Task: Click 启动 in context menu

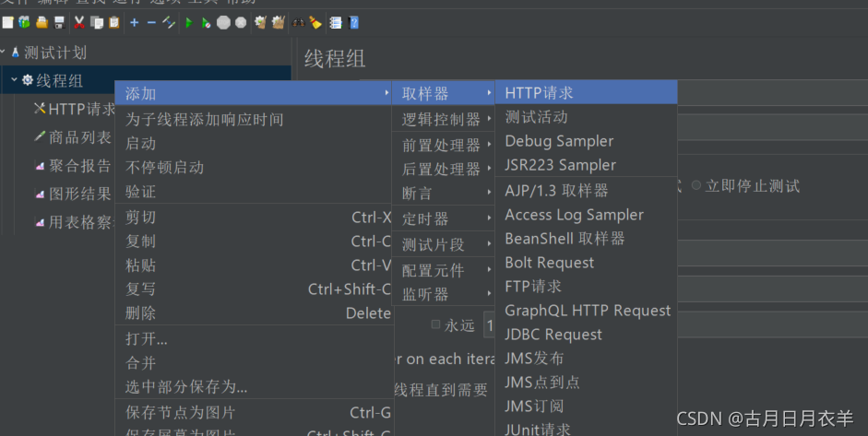Action: pyautogui.click(x=254, y=143)
